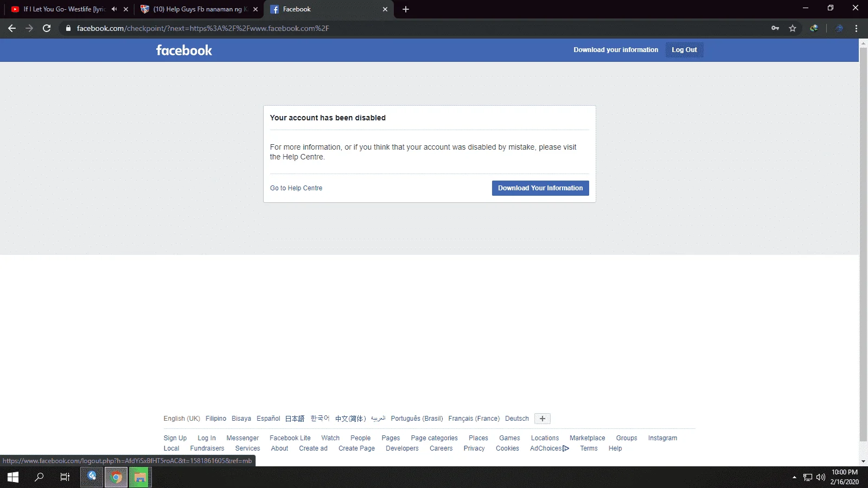Screen dimensions: 868x488
Task: Click the blue Download Your Information button
Action: pyautogui.click(x=540, y=188)
